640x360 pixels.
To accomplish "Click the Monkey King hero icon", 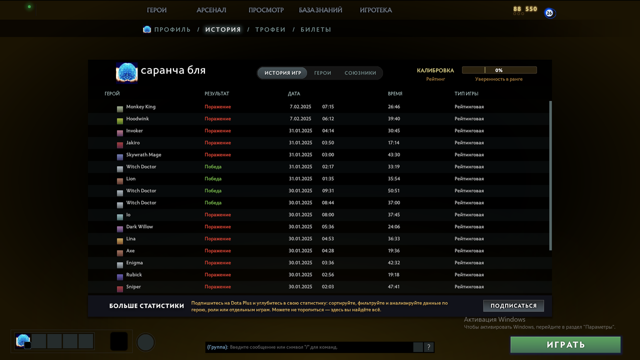I will [120, 109].
